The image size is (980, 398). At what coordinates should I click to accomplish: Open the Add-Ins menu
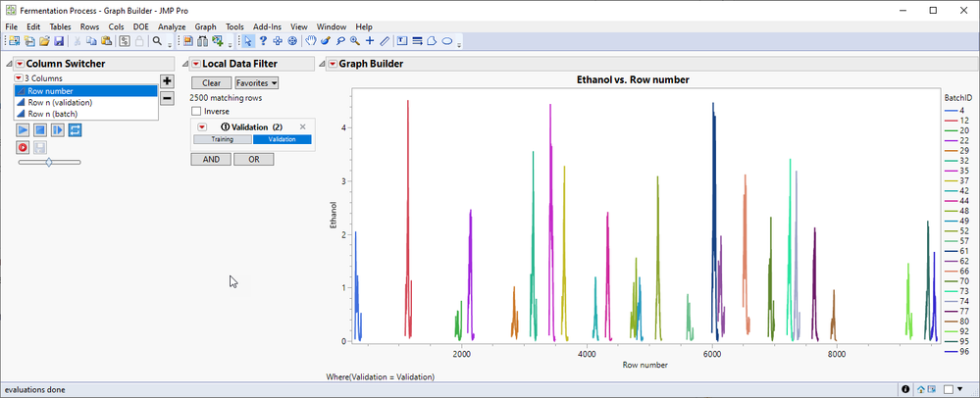pyautogui.click(x=267, y=26)
